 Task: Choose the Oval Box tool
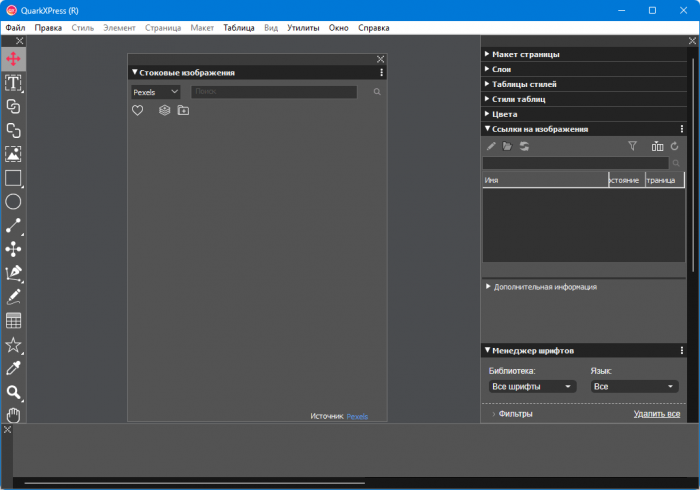pyautogui.click(x=14, y=202)
